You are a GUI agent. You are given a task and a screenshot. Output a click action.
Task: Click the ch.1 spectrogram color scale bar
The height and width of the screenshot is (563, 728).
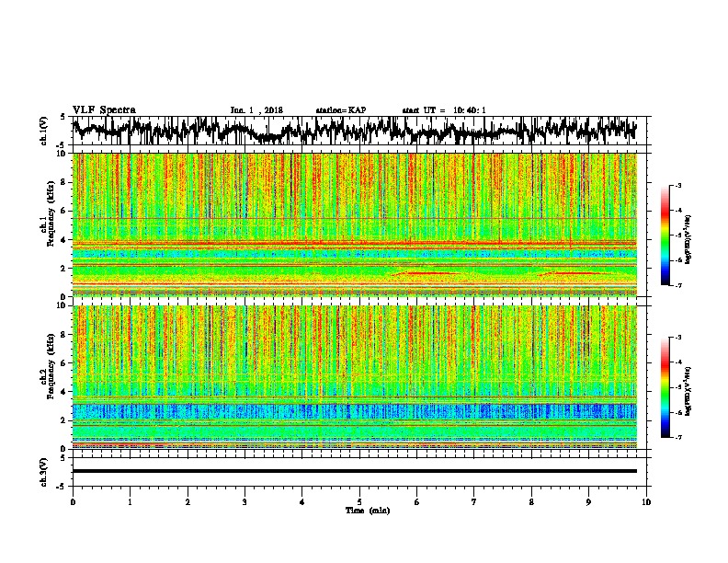665,236
